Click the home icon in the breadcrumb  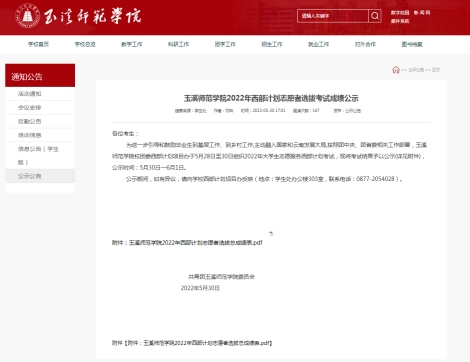(396, 70)
